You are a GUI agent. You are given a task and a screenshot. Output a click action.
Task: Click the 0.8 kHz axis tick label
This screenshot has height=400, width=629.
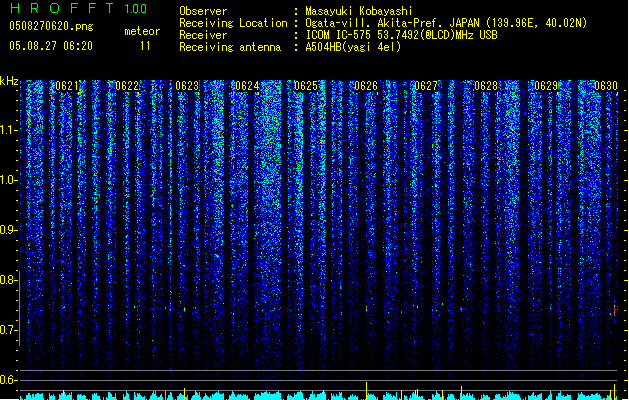(x=8, y=280)
